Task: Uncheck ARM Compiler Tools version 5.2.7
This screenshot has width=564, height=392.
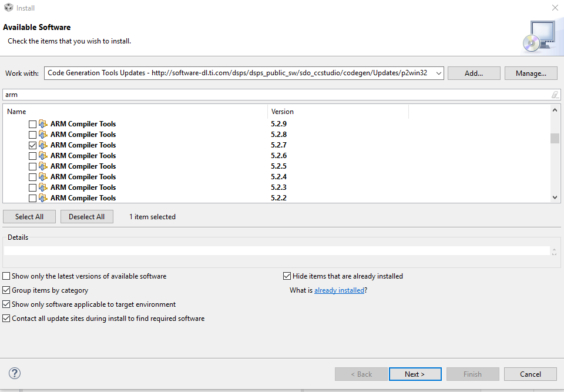Action: [x=32, y=145]
